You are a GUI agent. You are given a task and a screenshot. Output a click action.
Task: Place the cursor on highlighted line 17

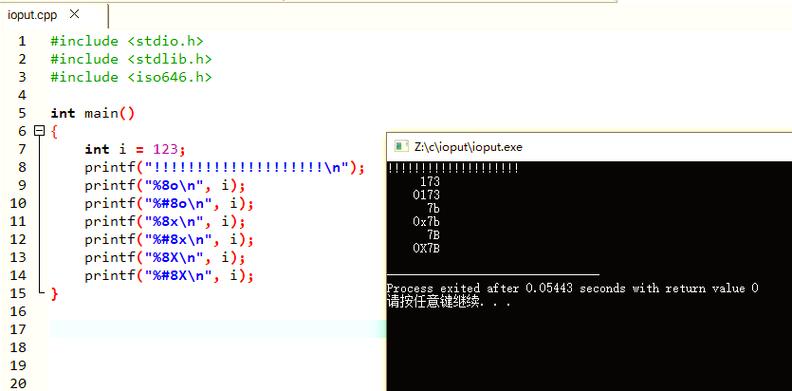coord(218,329)
